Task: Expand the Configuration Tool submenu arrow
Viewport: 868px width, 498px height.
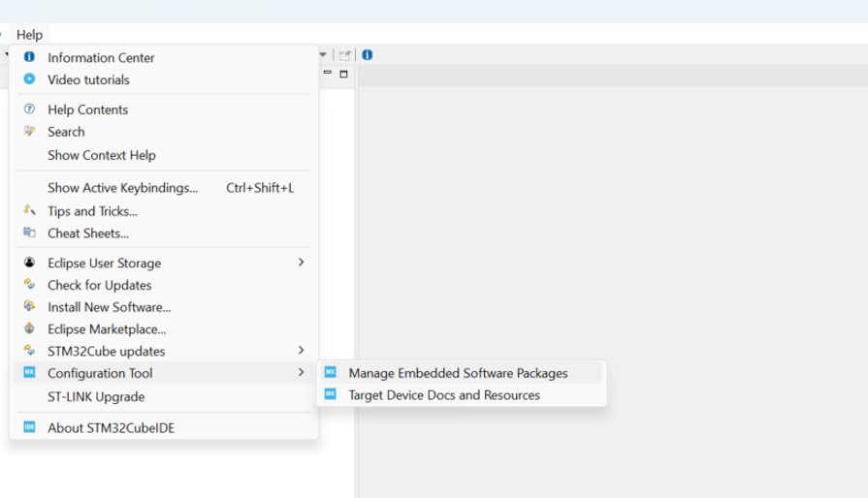Action: click(301, 373)
